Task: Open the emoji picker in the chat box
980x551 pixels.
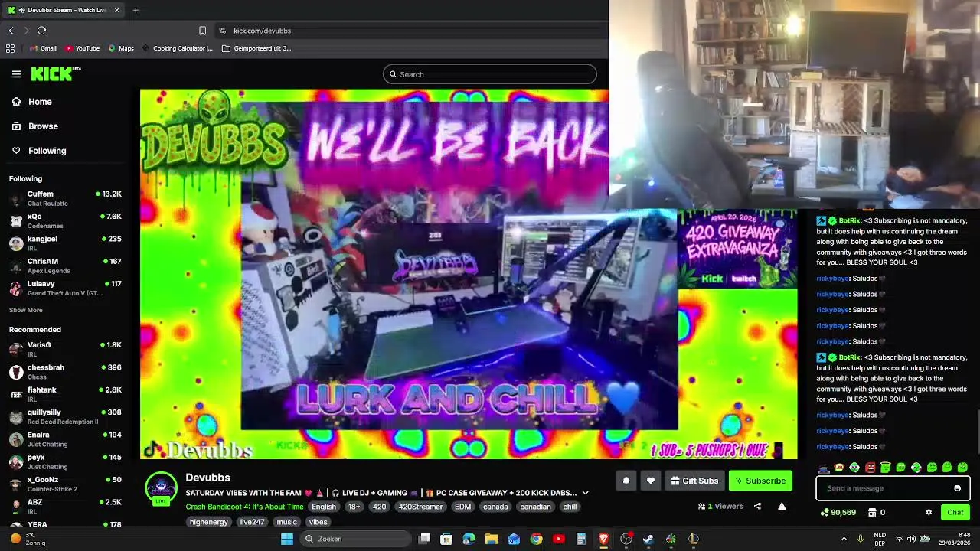Action: point(957,488)
